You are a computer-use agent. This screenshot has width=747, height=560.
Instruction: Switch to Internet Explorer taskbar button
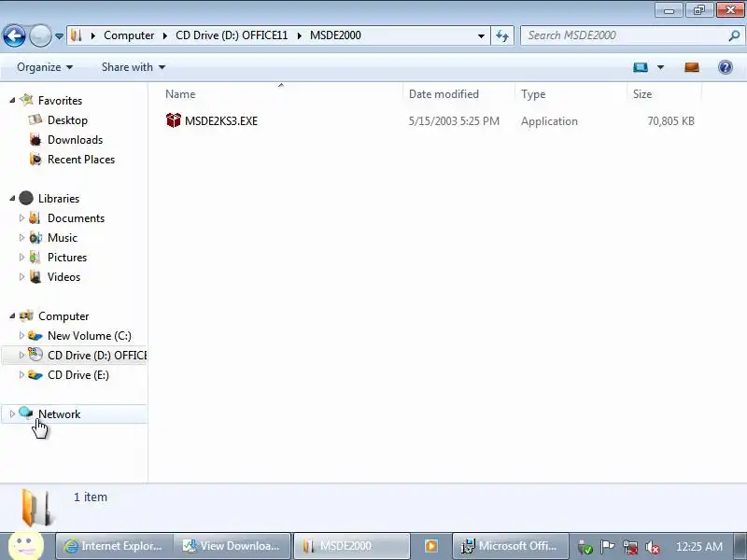(113, 546)
